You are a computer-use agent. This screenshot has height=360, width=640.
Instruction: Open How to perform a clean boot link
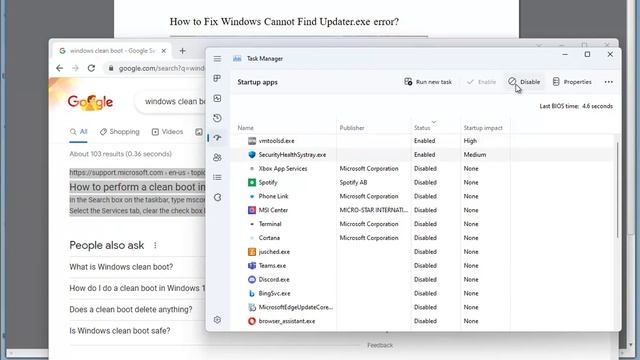click(138, 187)
